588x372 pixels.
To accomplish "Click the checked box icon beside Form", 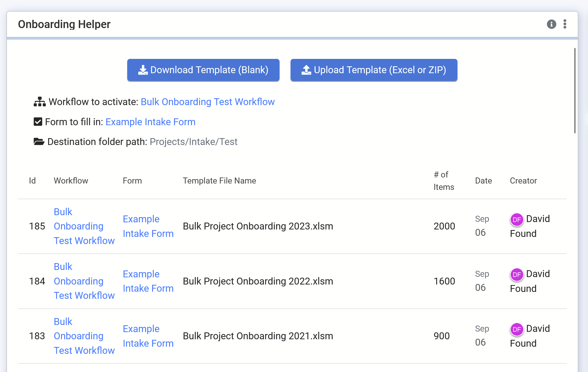I will [38, 122].
